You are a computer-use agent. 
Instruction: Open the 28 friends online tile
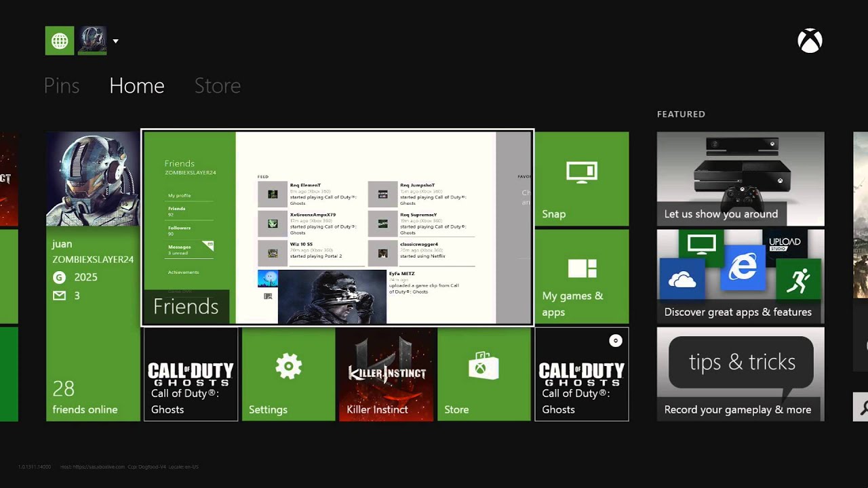click(x=93, y=396)
